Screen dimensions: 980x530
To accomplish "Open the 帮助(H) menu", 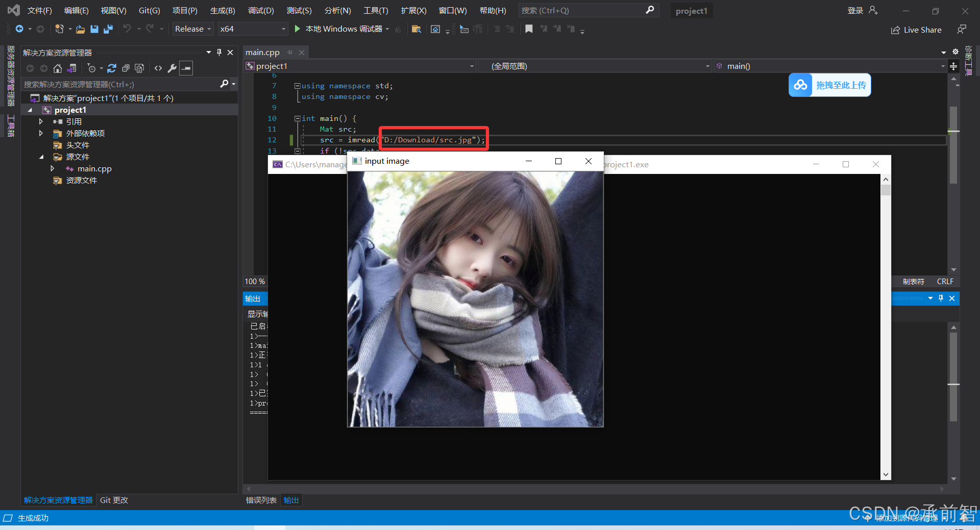I will 493,10.
